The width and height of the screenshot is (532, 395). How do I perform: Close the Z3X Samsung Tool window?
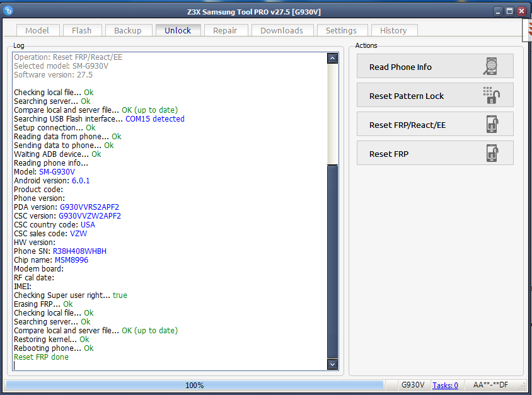(x=521, y=11)
